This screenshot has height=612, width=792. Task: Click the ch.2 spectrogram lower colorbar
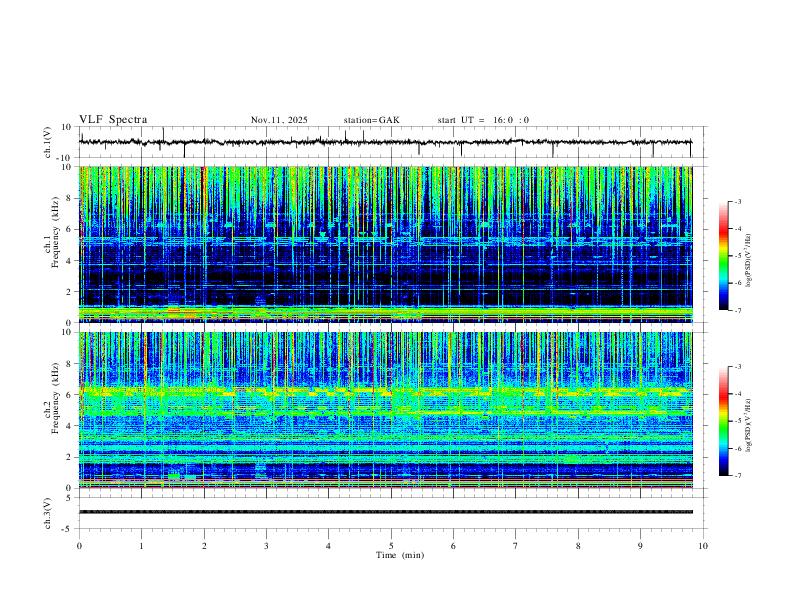coord(723,421)
